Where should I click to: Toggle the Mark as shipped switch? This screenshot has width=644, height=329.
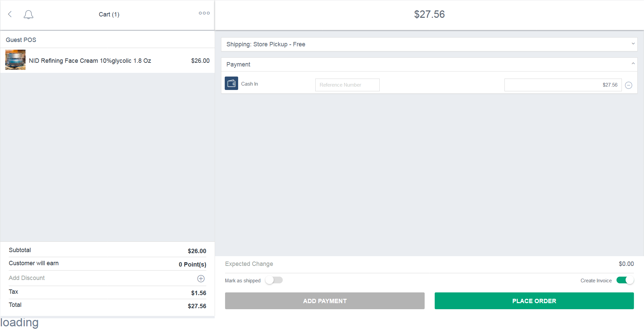tap(274, 280)
